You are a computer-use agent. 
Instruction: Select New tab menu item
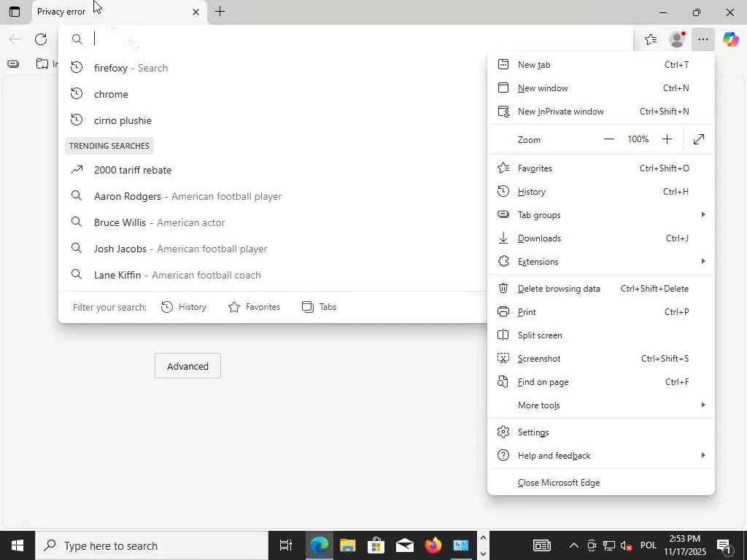click(601, 65)
